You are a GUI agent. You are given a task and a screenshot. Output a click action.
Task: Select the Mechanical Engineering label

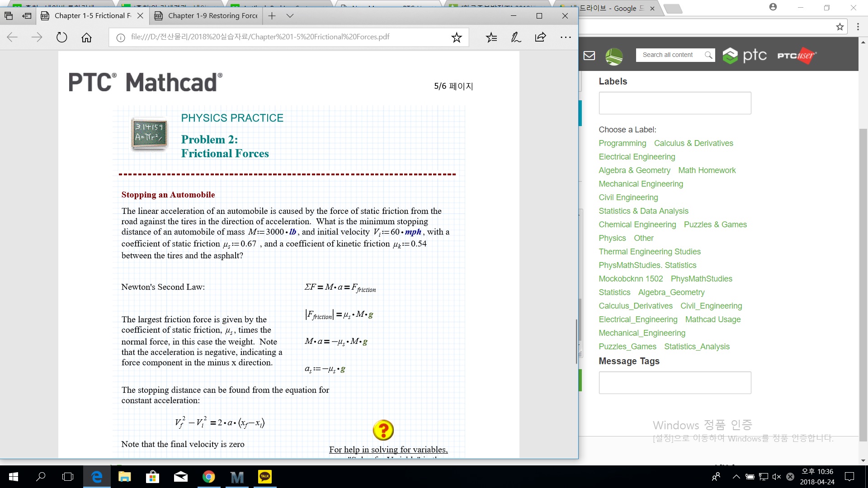[x=641, y=184]
